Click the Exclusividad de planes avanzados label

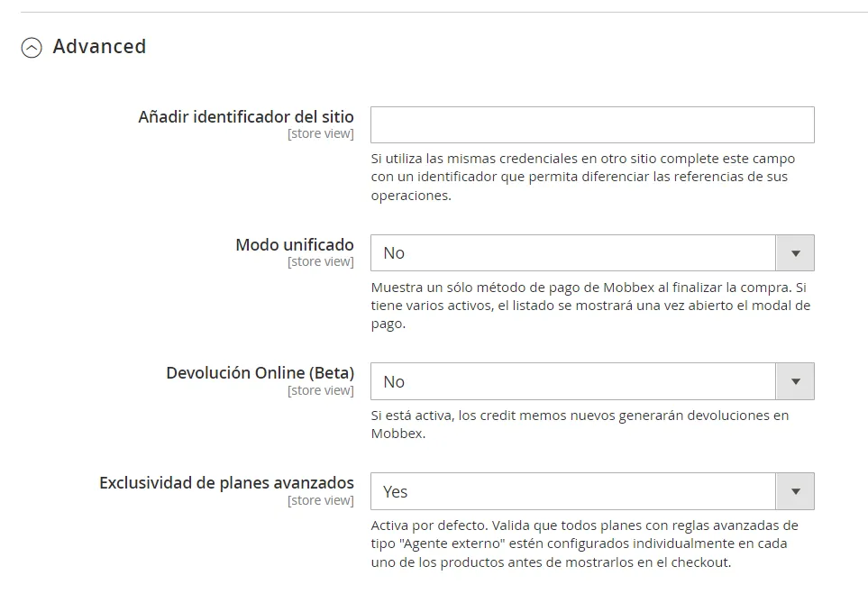click(226, 483)
